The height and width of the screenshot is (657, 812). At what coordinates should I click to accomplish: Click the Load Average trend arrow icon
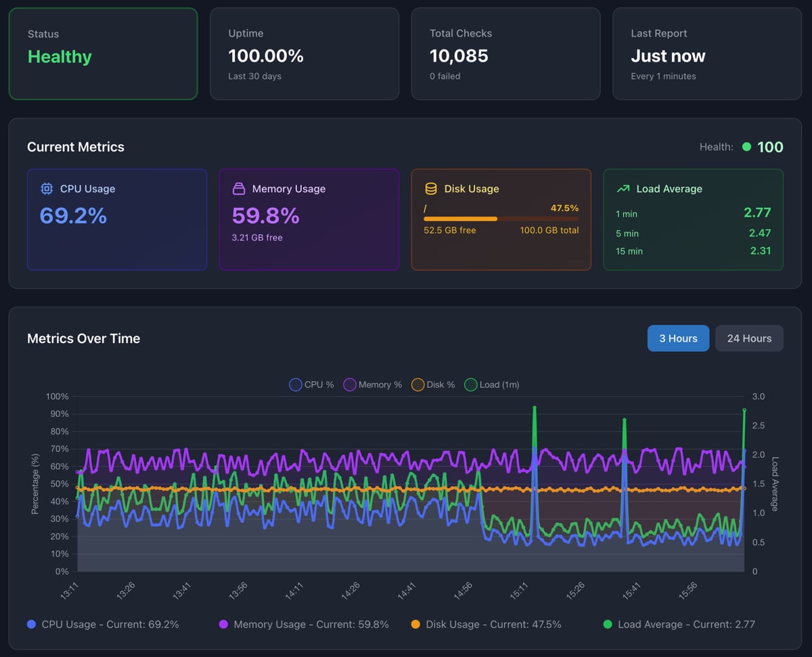623,189
